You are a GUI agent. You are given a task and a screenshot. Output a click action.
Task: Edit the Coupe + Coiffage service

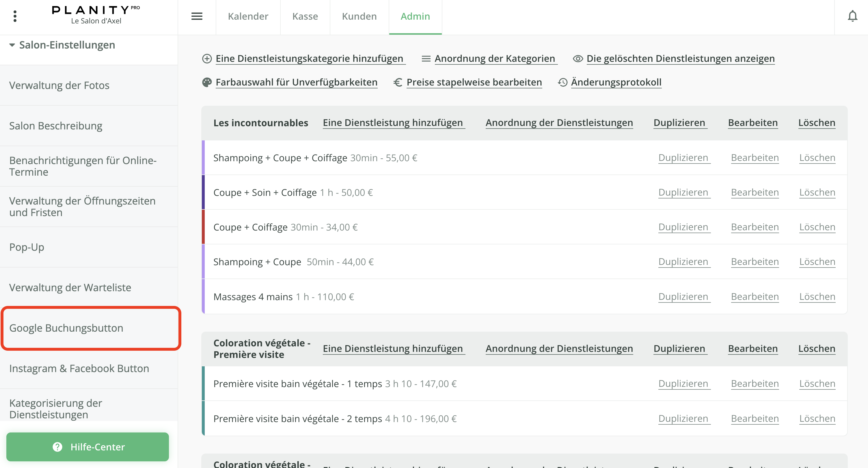pyautogui.click(x=755, y=226)
